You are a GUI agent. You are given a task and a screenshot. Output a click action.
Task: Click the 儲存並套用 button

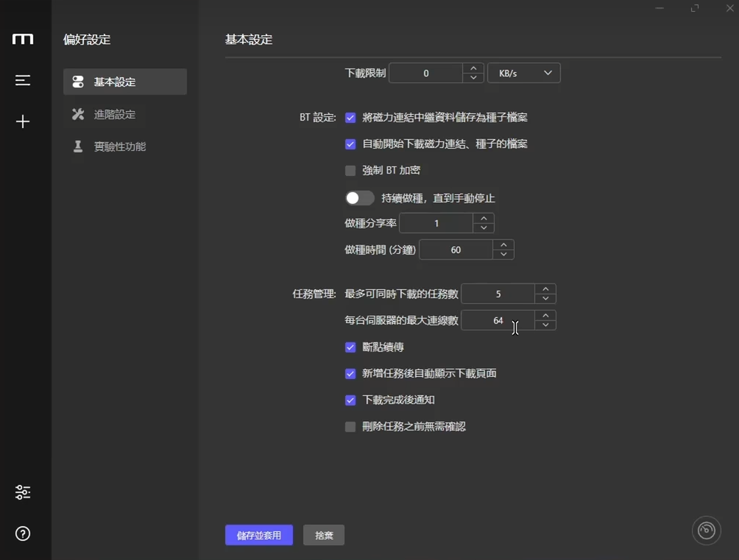[x=258, y=535]
